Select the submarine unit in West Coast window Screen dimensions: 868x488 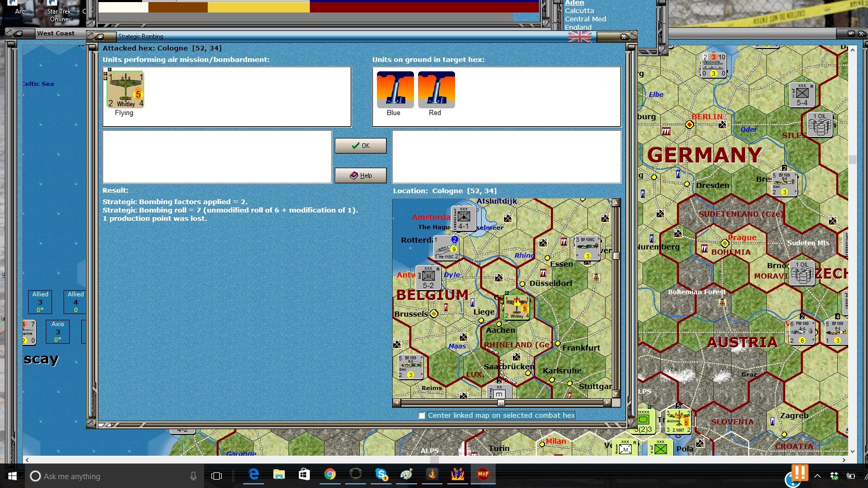pyautogui.click(x=29, y=332)
